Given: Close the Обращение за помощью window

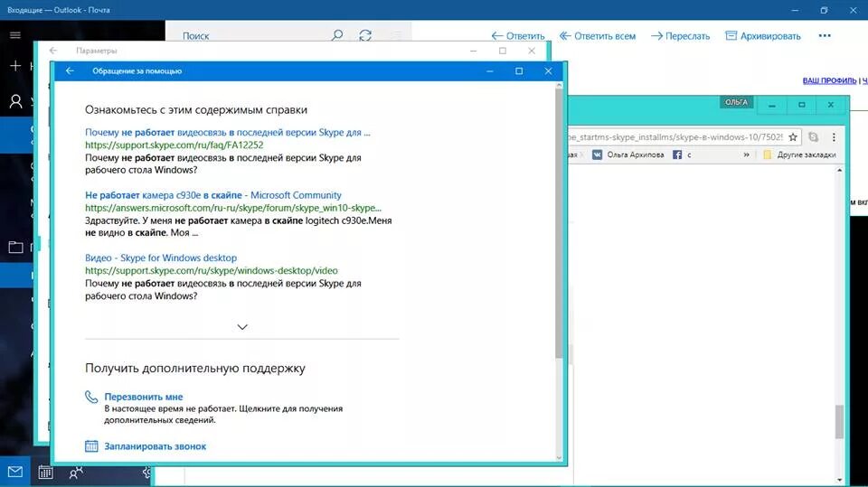Looking at the screenshot, I should click(x=548, y=70).
